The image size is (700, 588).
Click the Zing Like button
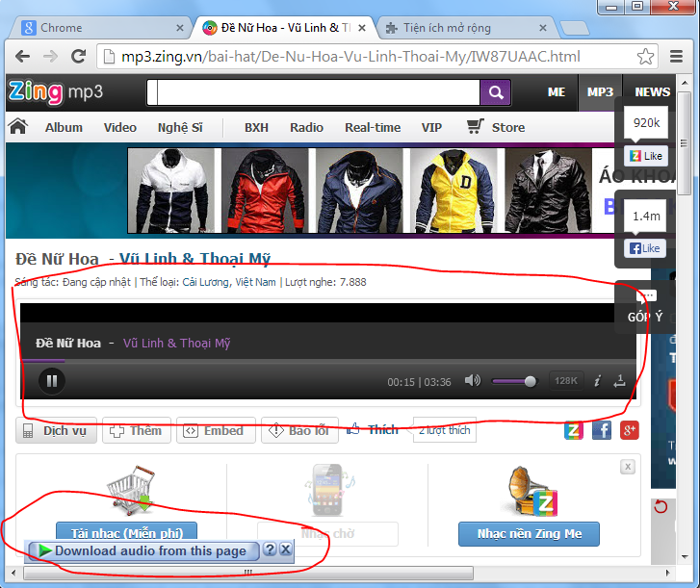point(646,156)
